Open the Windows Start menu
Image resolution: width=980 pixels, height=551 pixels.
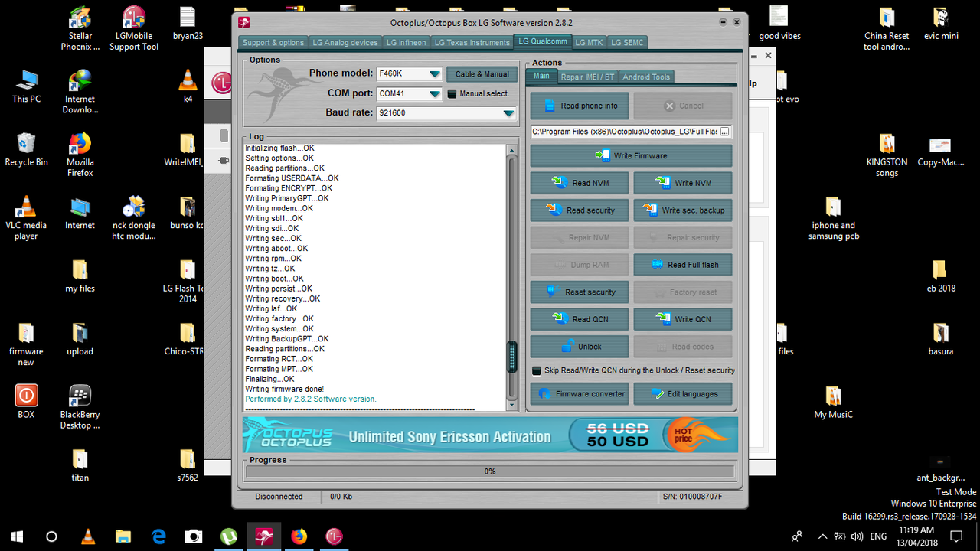17,536
